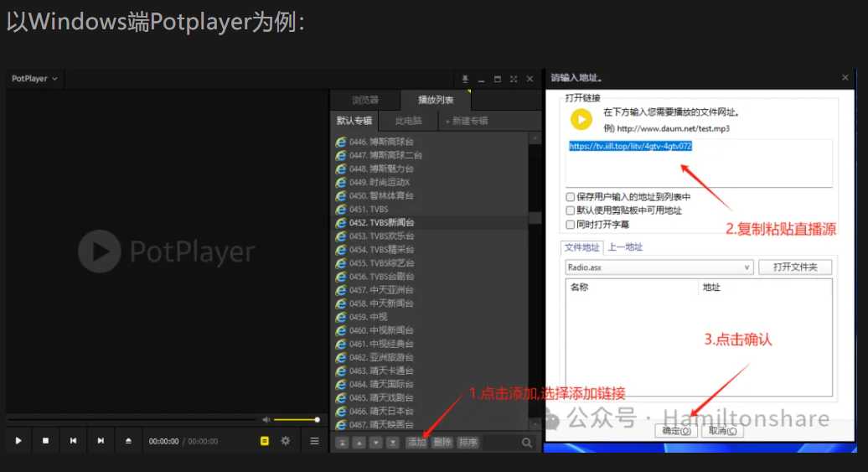Skip to the next track
This screenshot has height=472, width=868.
(101, 441)
